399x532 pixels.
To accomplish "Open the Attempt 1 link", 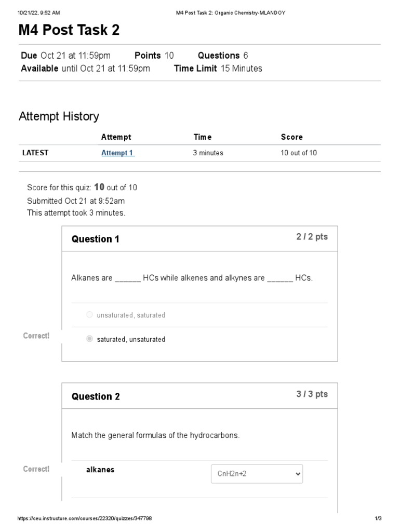I will 117,153.
